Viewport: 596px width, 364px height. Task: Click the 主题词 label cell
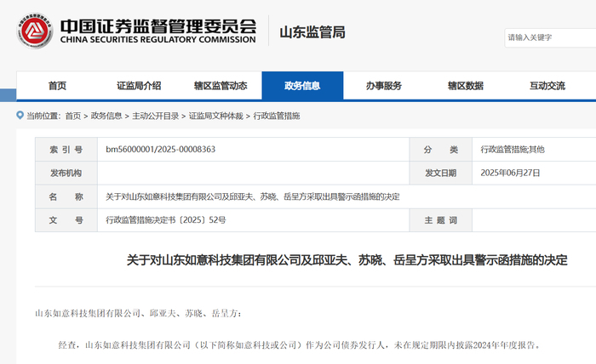point(441,220)
